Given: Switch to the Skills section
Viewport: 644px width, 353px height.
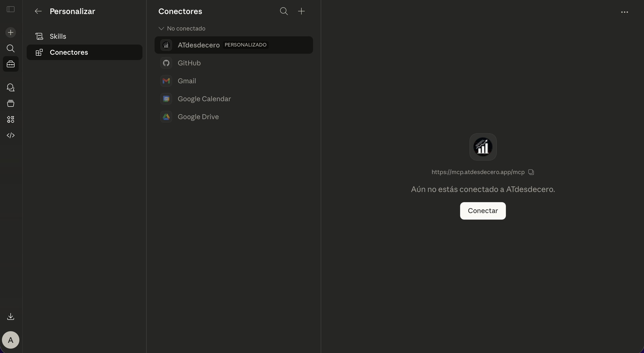Looking at the screenshot, I should coord(58,36).
